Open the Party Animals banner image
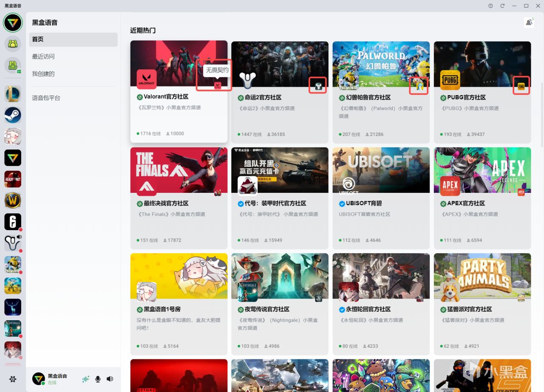The height and width of the screenshot is (392, 544). coord(482,276)
